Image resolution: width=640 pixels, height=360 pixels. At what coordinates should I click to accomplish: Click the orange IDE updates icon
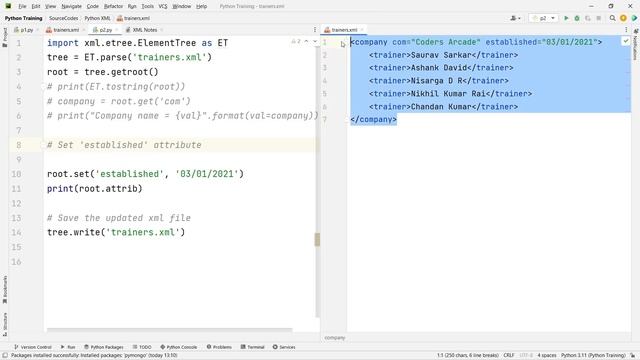(x=623, y=18)
